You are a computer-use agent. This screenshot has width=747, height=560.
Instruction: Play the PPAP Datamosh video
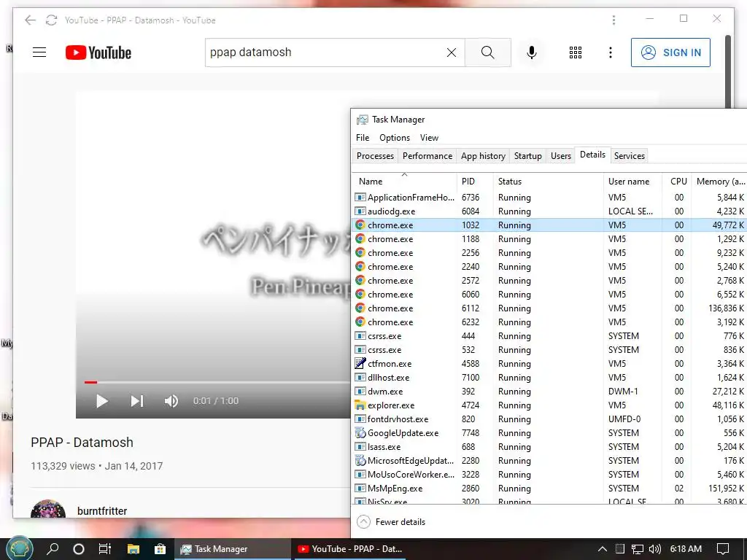[x=101, y=401]
